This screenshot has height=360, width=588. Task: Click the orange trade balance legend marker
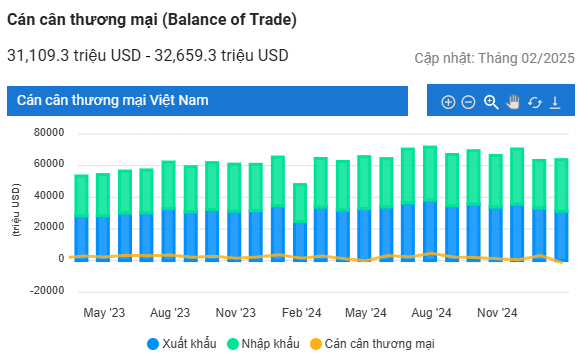316,344
